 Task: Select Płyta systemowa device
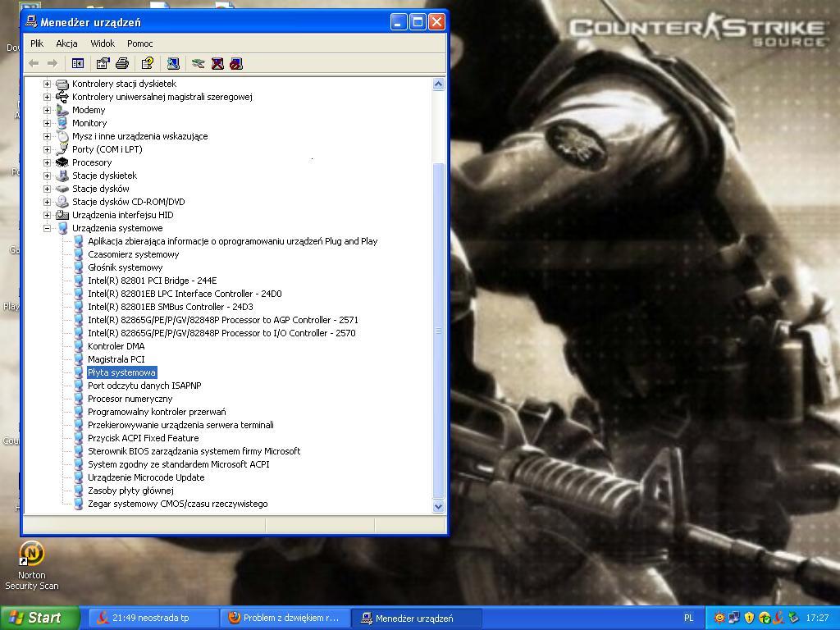point(121,372)
